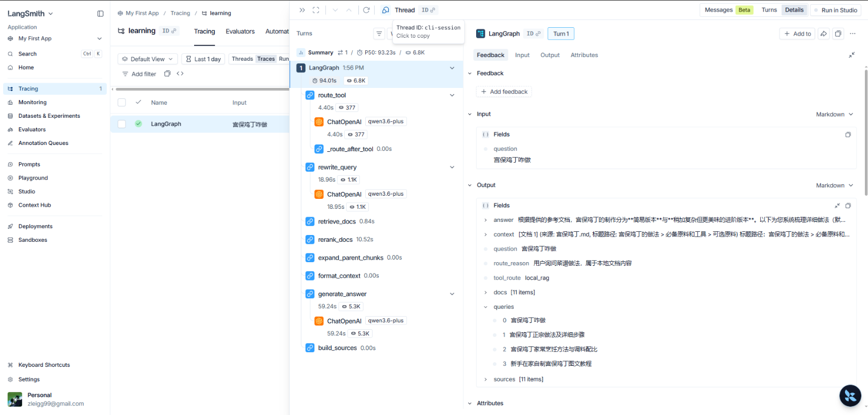Collapse the thread side panel with double chevron
The width and height of the screenshot is (868, 415).
(302, 10)
